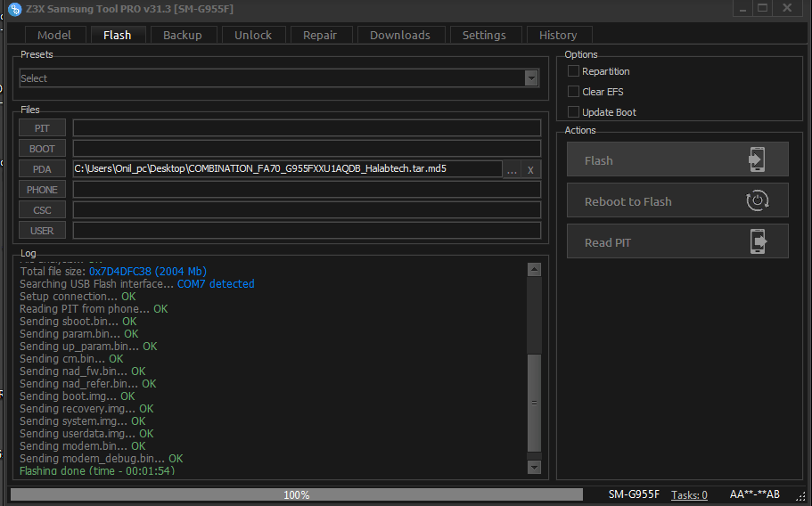This screenshot has height=506, width=812.
Task: Click the PHONE file button
Action: click(42, 190)
